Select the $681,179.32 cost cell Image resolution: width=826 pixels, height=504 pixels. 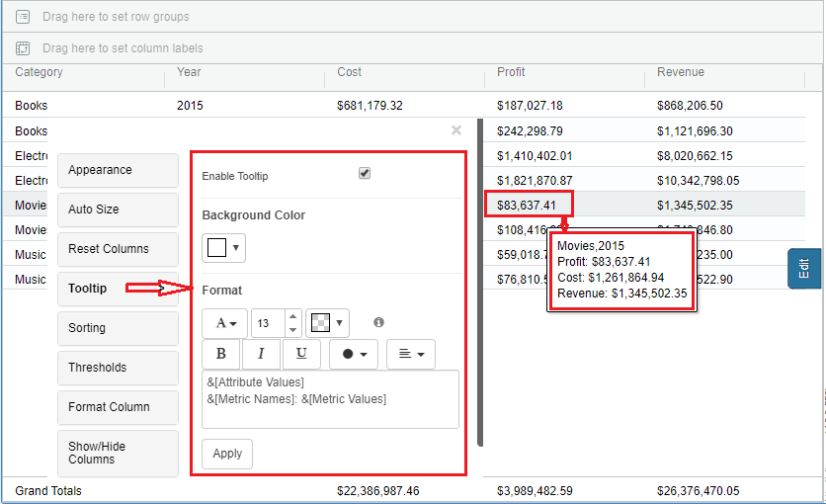click(370, 106)
